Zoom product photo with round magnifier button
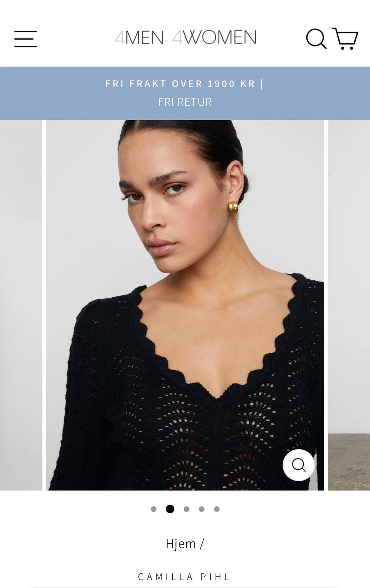 [299, 465]
